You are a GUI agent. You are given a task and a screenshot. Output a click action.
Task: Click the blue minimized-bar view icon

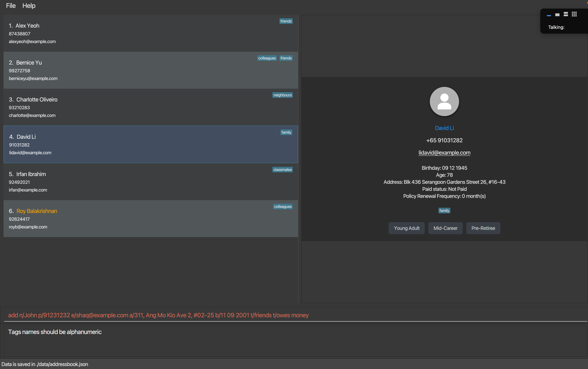(x=549, y=15)
